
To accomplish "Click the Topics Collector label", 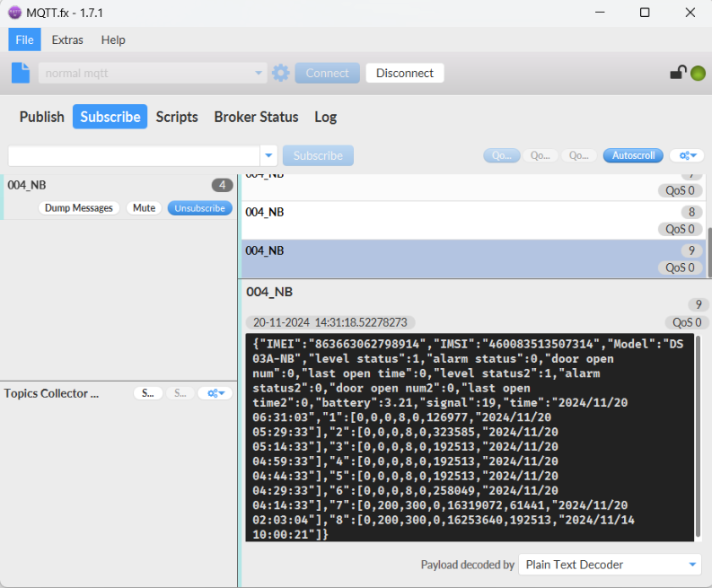I will coord(51,393).
